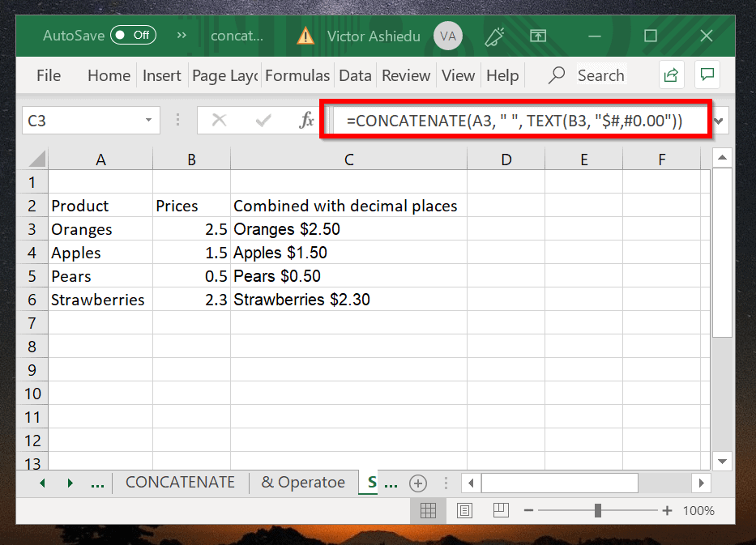The image size is (756, 545).
Task: Open the Search feature with the magnifier icon
Action: coord(557,75)
